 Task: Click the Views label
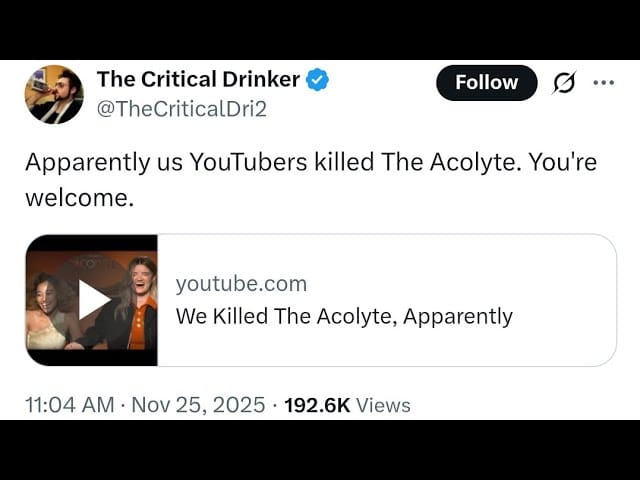tap(383, 405)
